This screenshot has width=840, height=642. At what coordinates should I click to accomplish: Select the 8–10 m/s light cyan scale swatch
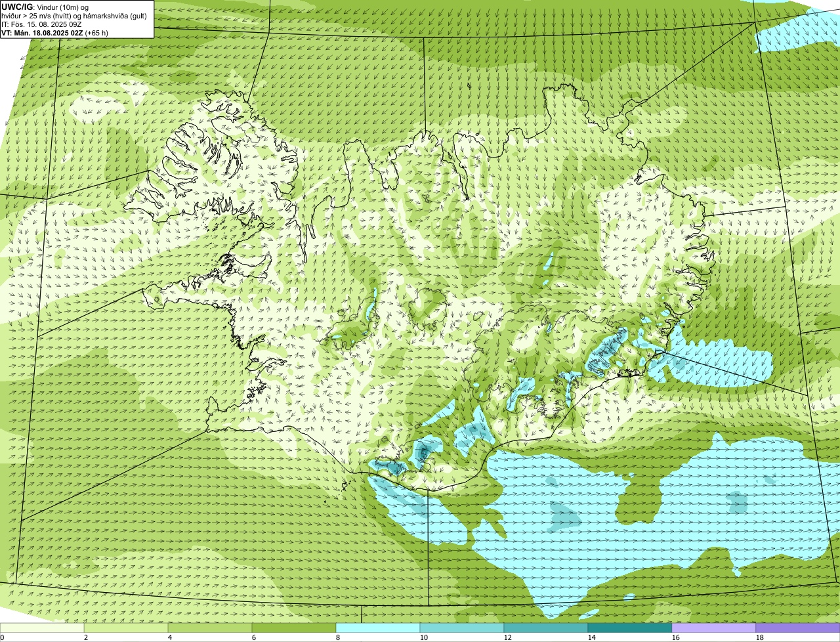pos(378,628)
